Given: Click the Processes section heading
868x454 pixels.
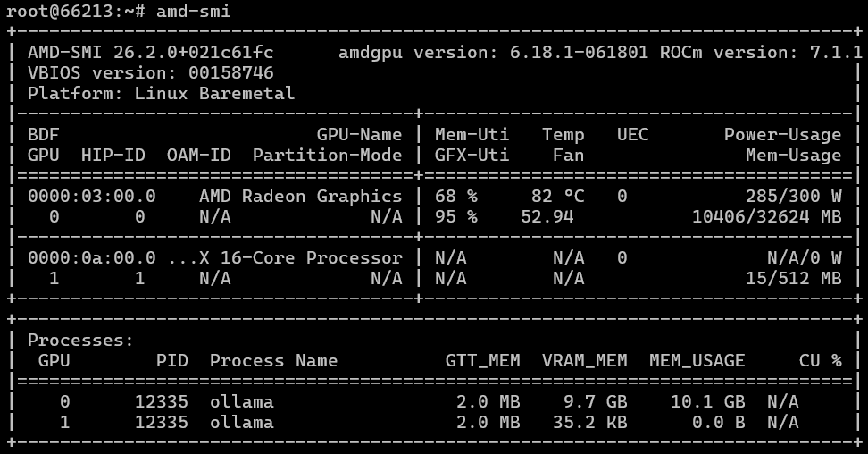Looking at the screenshot, I should click(80, 340).
